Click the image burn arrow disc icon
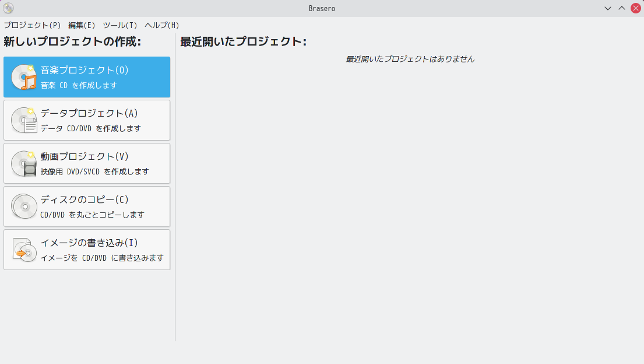Image resolution: width=644 pixels, height=364 pixels. pyautogui.click(x=24, y=250)
